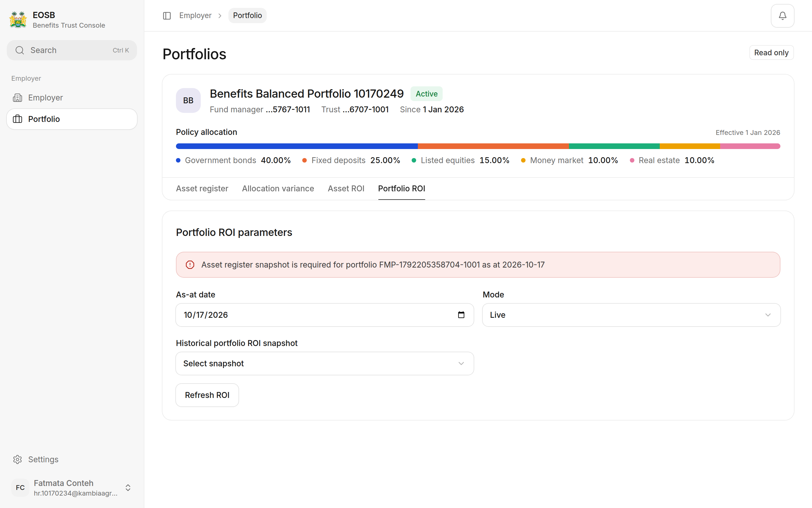Open the Select snapshot dropdown
Screen dimensions: 812x508
(x=325, y=364)
